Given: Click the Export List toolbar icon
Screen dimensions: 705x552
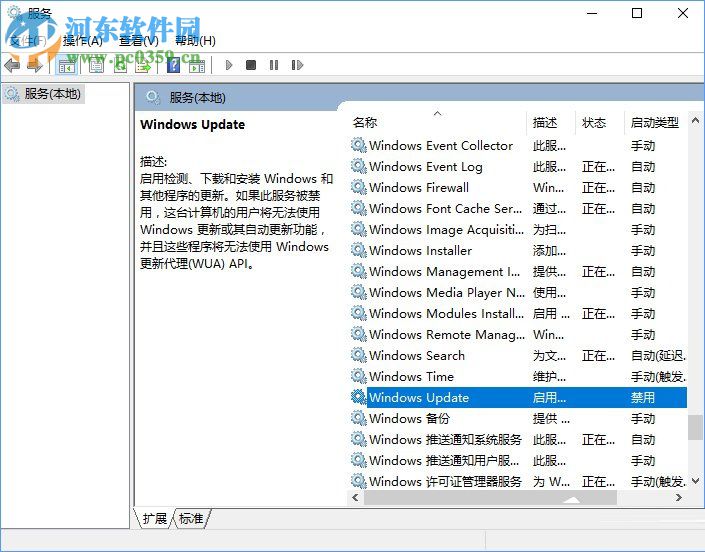Looking at the screenshot, I should (x=143, y=66).
